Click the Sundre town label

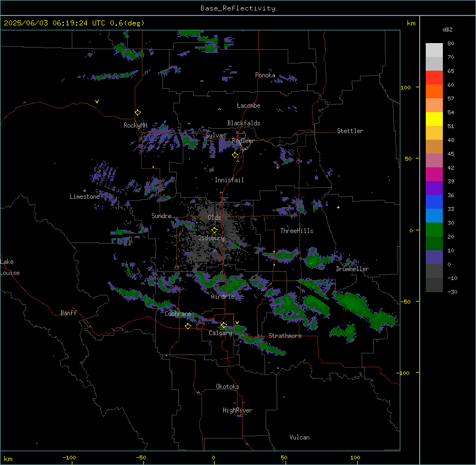click(x=161, y=216)
